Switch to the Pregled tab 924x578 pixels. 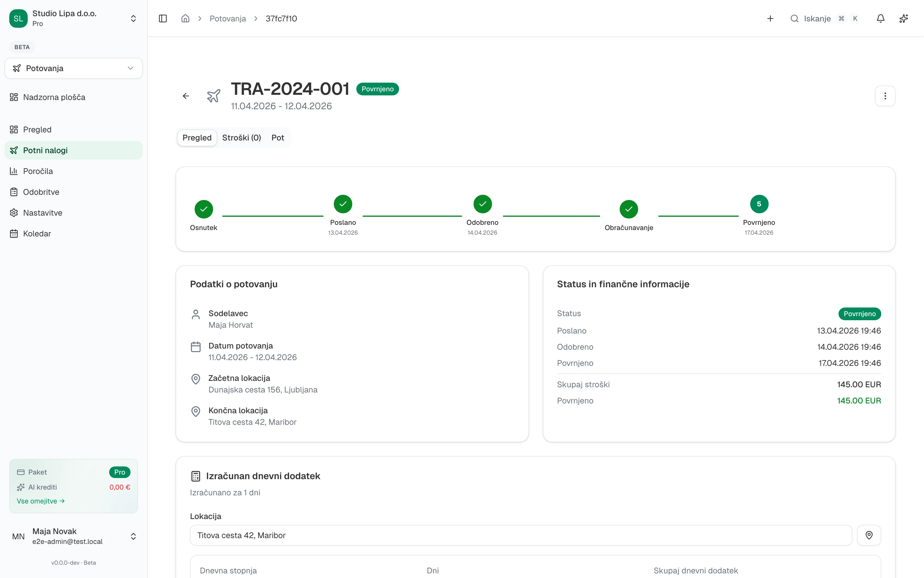coord(197,138)
